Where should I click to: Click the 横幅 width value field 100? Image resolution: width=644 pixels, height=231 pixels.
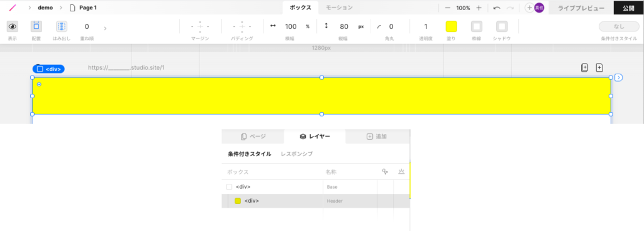291,26
